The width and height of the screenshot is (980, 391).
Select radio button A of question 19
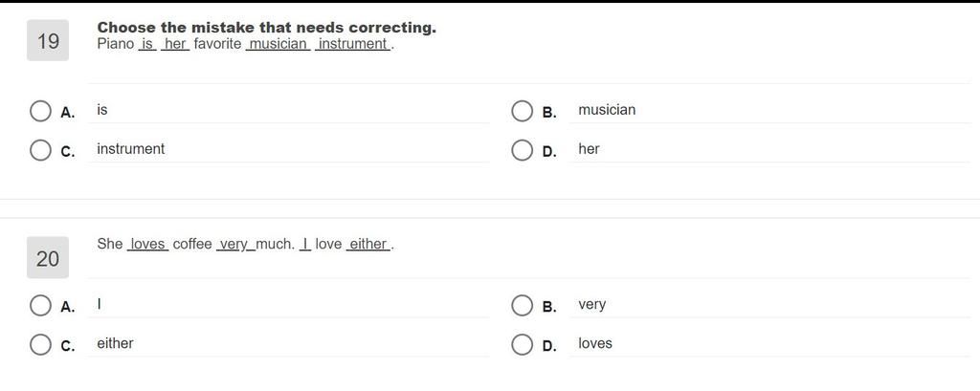(x=40, y=111)
